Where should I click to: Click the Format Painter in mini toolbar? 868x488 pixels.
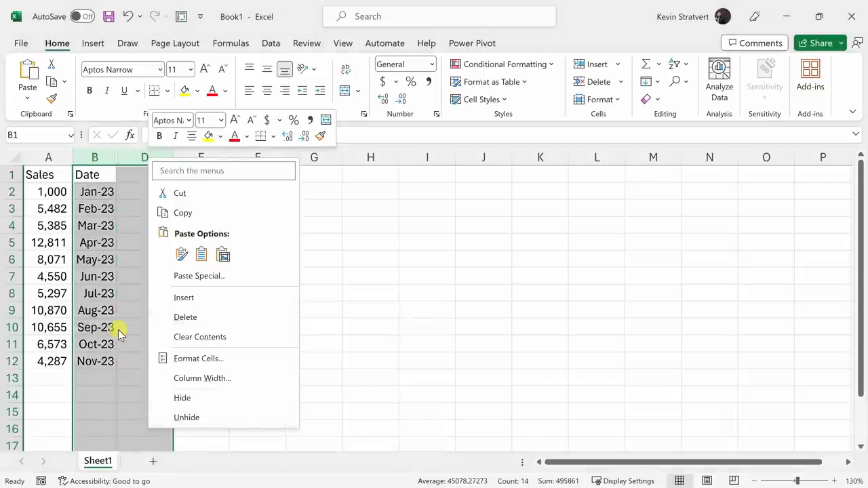[x=321, y=136]
